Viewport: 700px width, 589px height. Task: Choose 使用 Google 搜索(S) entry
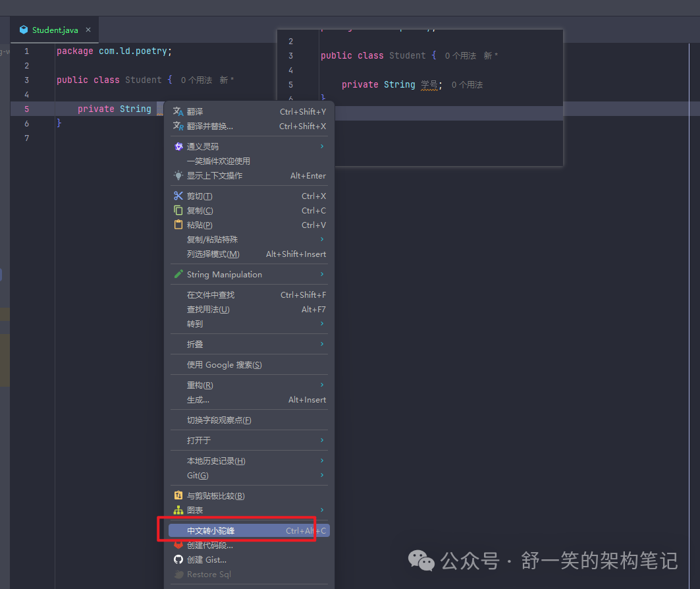click(x=249, y=365)
